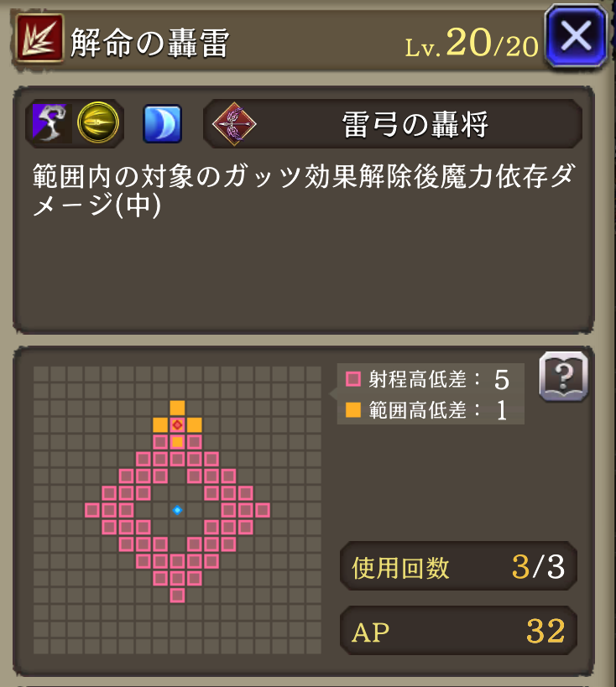The image size is (616, 687).
Task: Tap the AP 32 cost field
Action: point(458,631)
